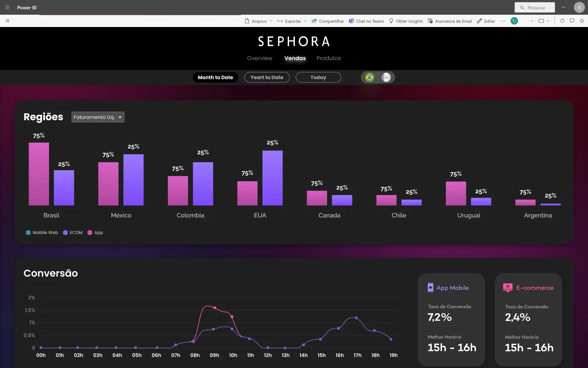Open the comments pane icon
The image size is (588, 368).
coord(572,21)
